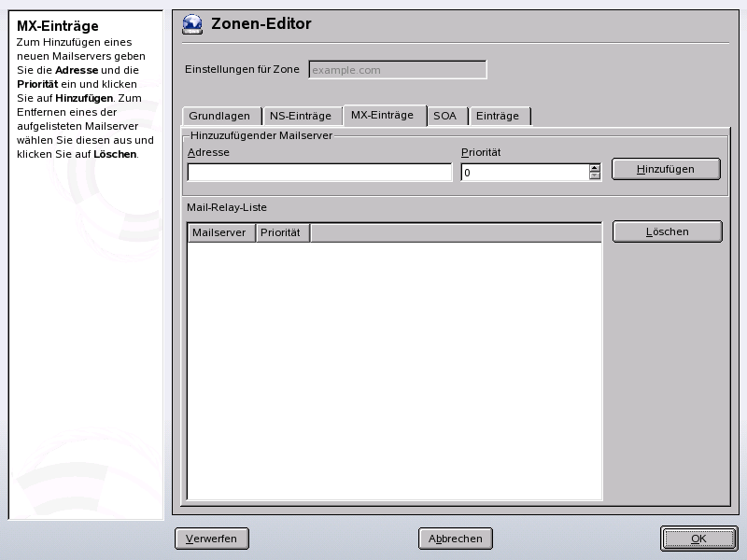Image resolution: width=747 pixels, height=560 pixels.
Task: Confirm with the OK button
Action: (x=698, y=539)
